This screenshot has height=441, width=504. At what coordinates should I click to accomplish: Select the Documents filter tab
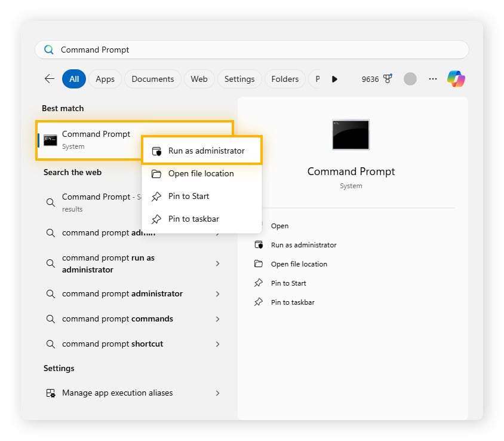[153, 78]
